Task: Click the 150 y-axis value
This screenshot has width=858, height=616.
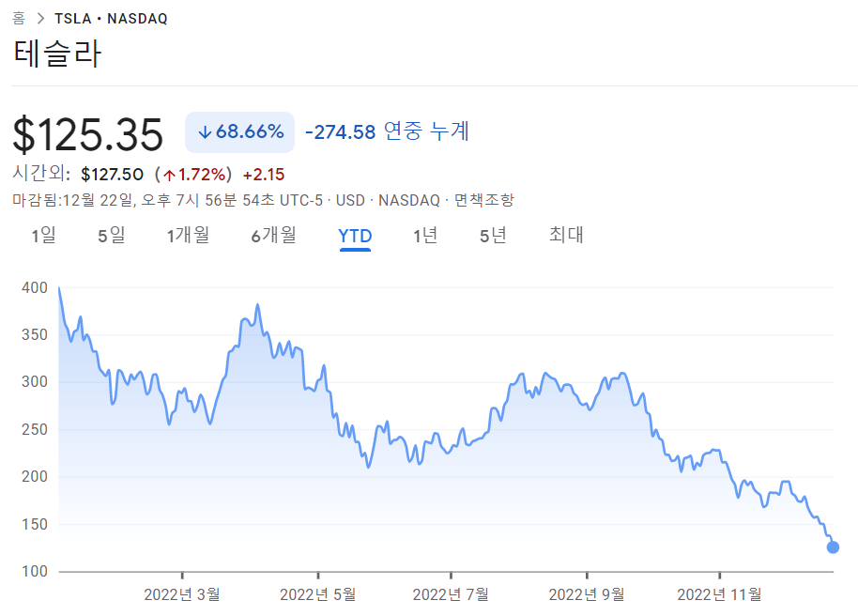Action: (x=35, y=524)
